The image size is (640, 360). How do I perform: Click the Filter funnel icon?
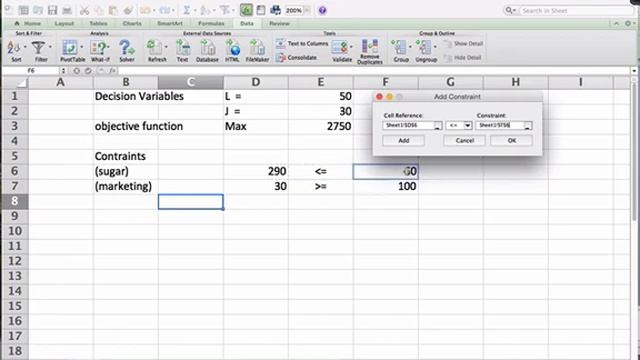[38, 48]
